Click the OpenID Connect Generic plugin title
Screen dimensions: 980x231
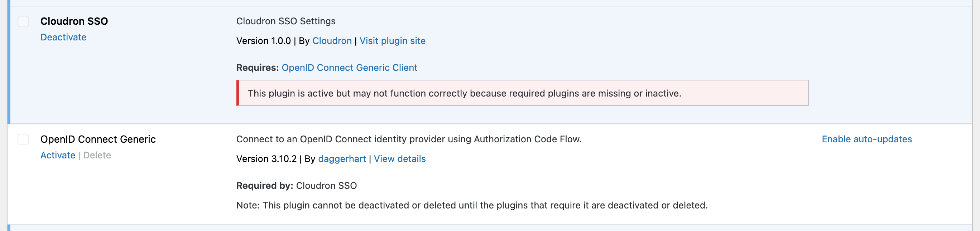point(98,139)
